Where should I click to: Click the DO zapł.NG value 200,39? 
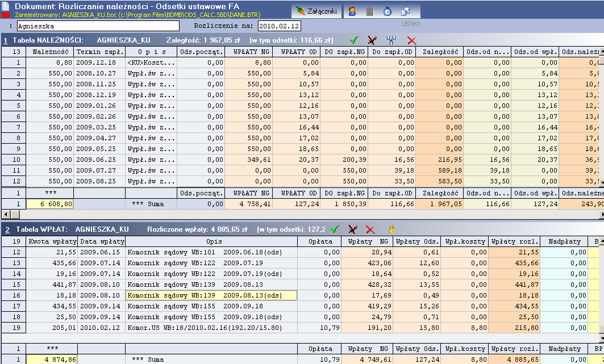[344, 160]
